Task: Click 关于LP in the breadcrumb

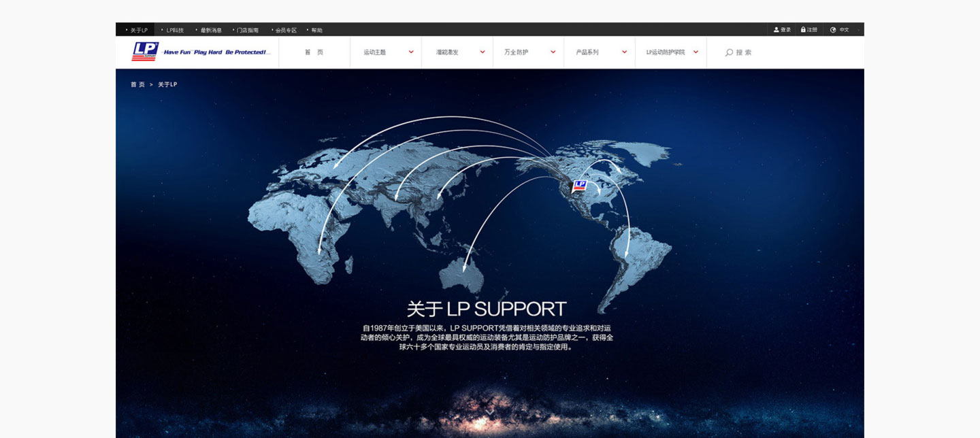Action: point(167,84)
